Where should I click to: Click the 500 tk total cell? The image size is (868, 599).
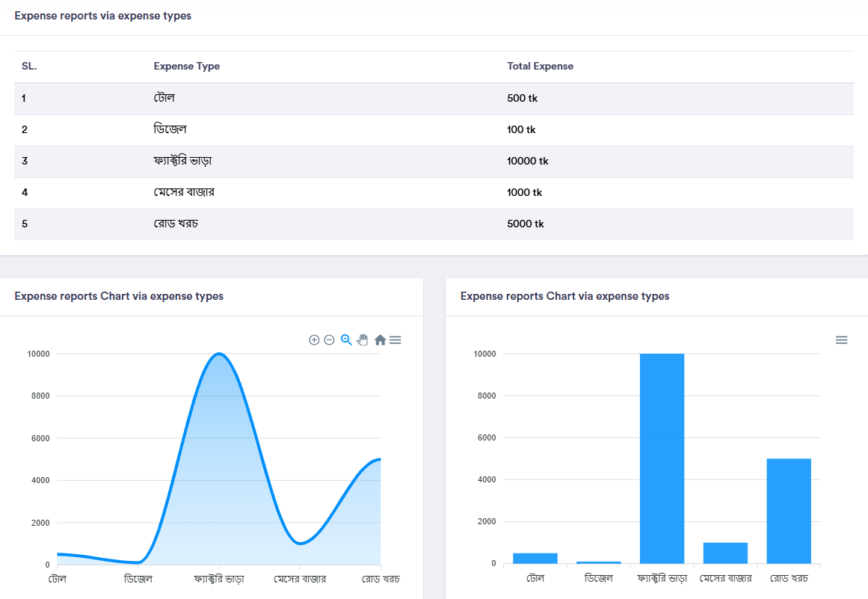click(522, 99)
